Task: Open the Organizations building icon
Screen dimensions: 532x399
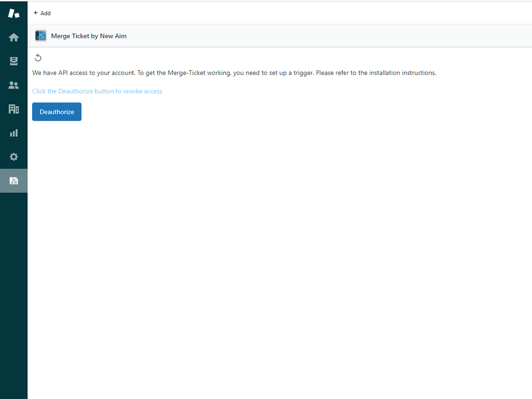Action: click(x=14, y=109)
